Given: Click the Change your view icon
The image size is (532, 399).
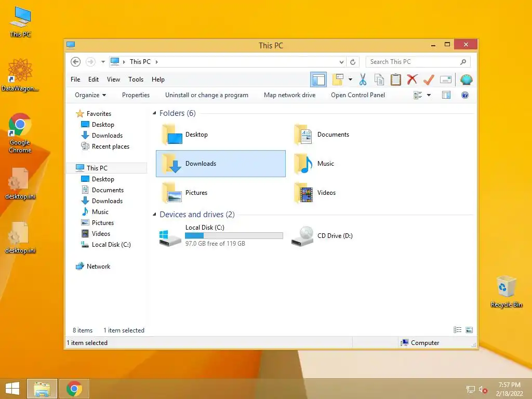Looking at the screenshot, I should pos(418,96).
